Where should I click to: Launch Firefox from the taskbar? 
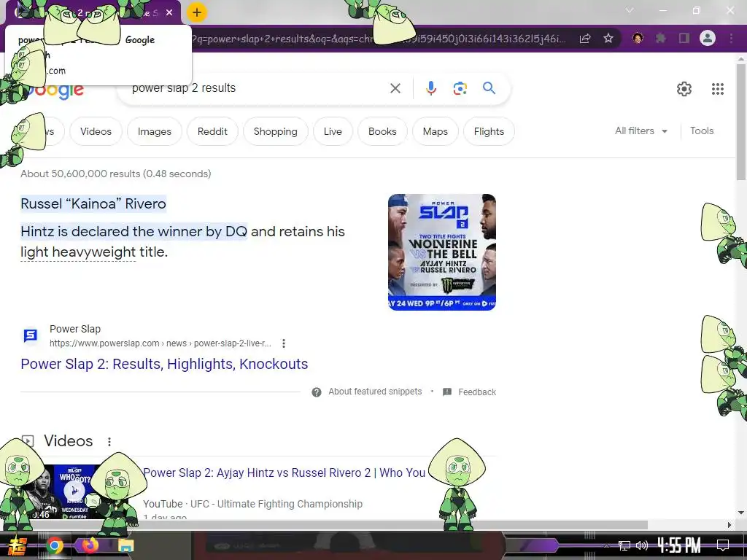90,545
